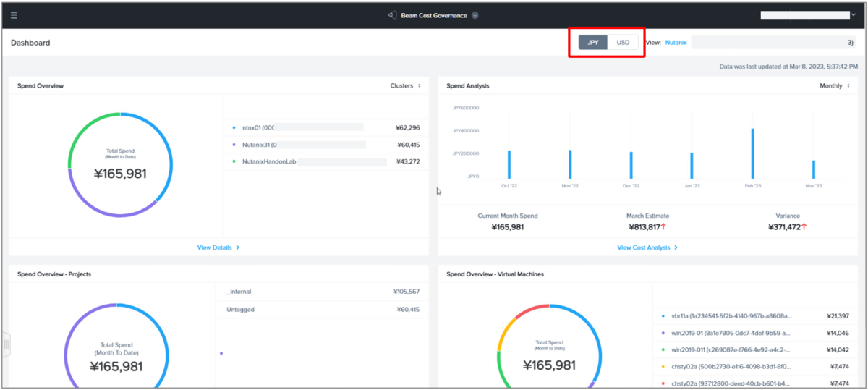Open the Monthly dropdown in Spend Analysis

tap(834, 85)
